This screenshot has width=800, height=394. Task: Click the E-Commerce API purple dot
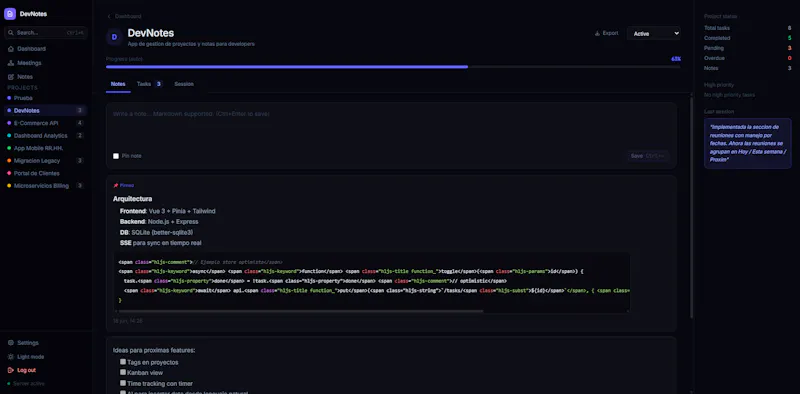(x=9, y=123)
